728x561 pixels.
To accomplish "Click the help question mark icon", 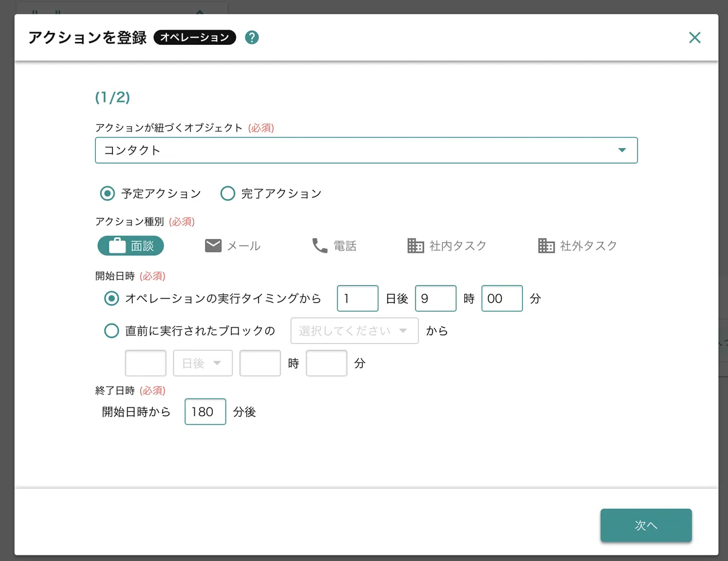I will (x=252, y=38).
